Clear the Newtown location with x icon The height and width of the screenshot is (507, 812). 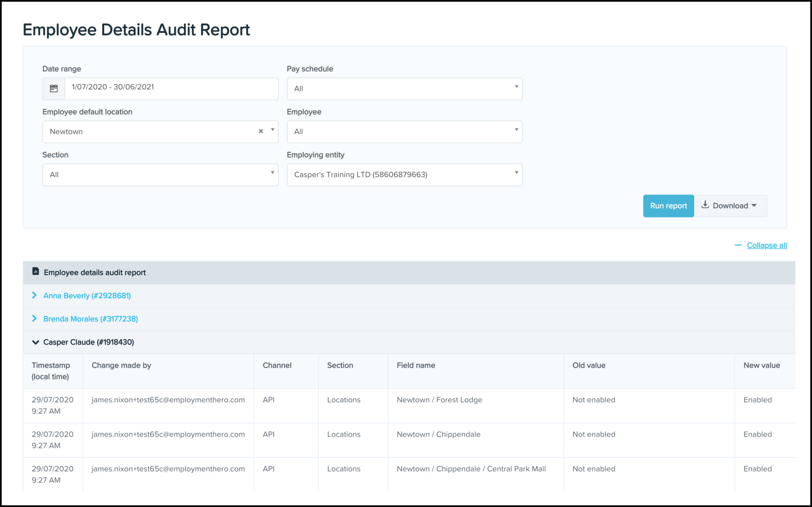point(261,131)
